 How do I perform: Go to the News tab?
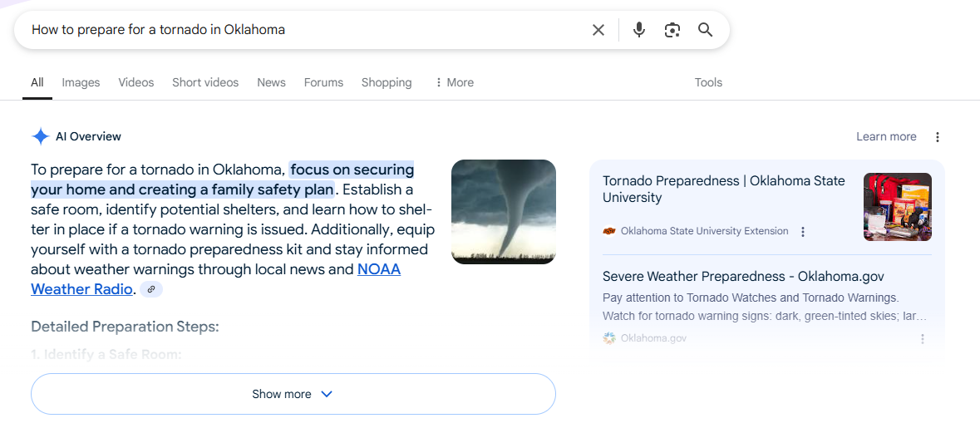271,82
